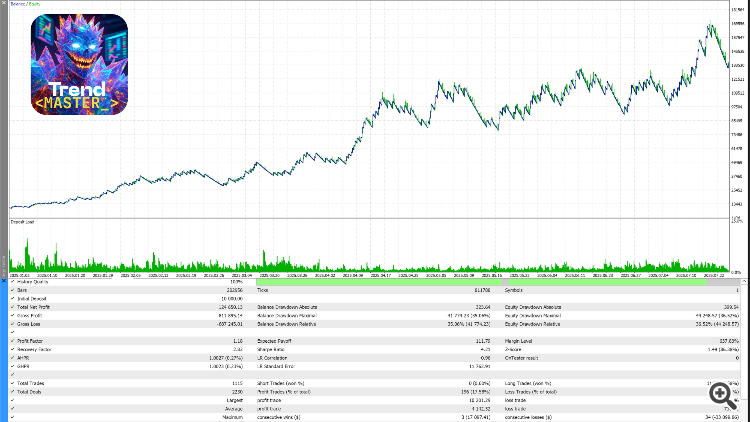Select the 'Short Trades (won %)' label
This screenshot has height=422, width=750.
tap(281, 383)
